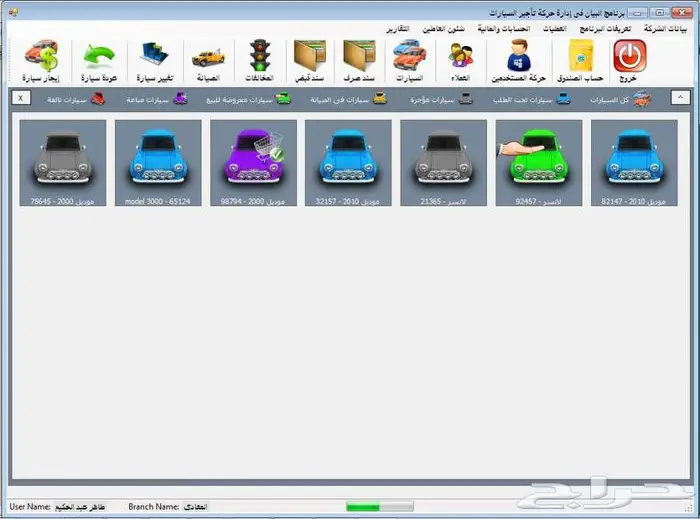Open the traffic violations (المخالفات) traffic light icon
The width and height of the screenshot is (700, 519).
[260, 58]
